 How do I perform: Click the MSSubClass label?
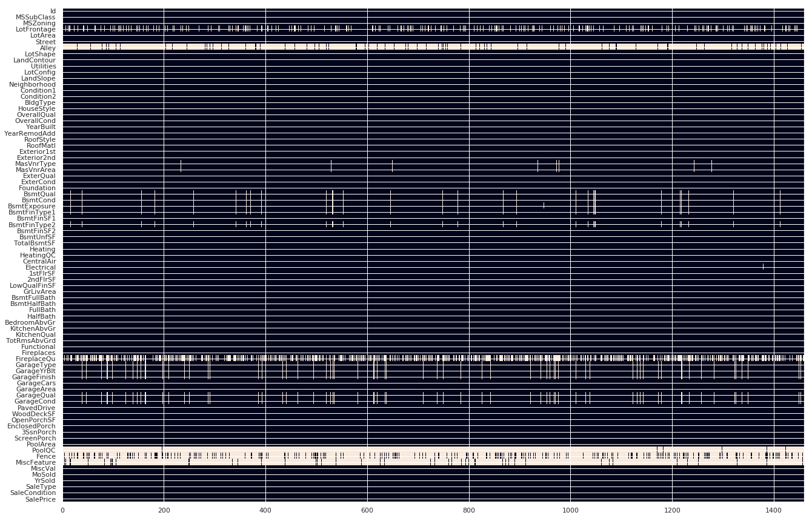point(36,17)
